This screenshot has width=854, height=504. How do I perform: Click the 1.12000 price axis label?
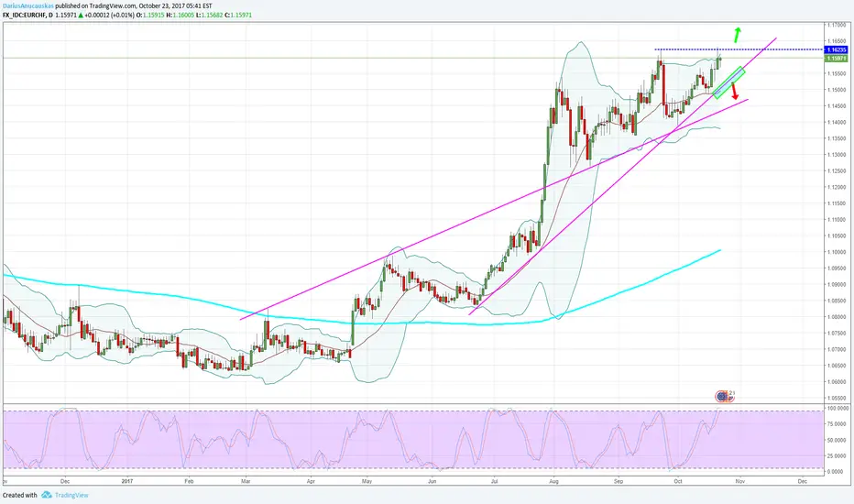[837, 187]
